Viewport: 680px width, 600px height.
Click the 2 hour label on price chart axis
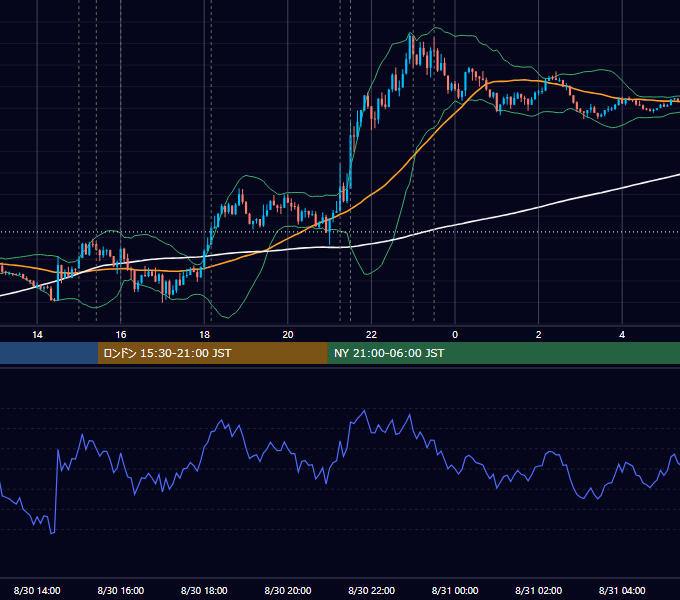coord(539,335)
